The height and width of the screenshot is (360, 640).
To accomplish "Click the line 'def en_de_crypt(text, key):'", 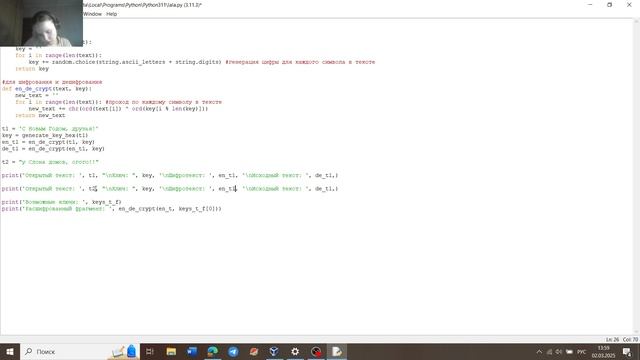I will 47,89.
